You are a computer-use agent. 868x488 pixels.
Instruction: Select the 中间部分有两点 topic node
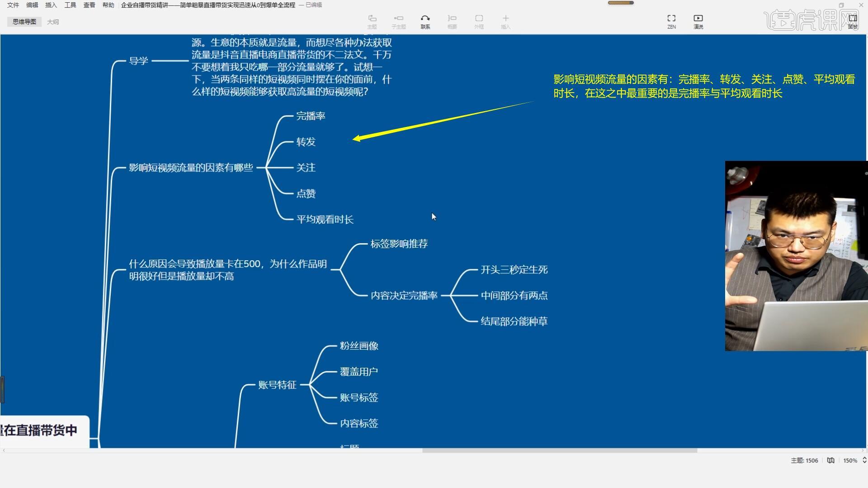tap(514, 296)
